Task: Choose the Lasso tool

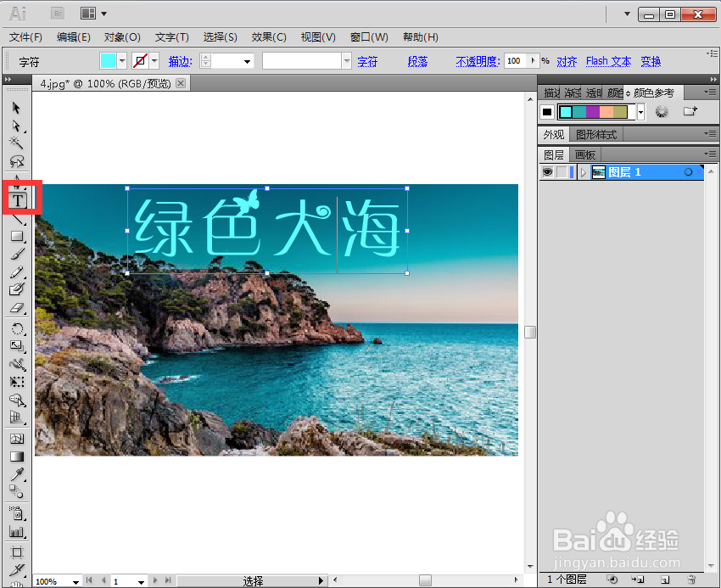Action: 17,161
